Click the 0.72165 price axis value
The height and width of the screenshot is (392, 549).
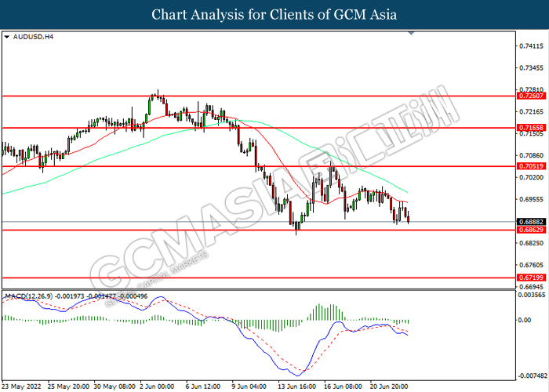[531, 111]
